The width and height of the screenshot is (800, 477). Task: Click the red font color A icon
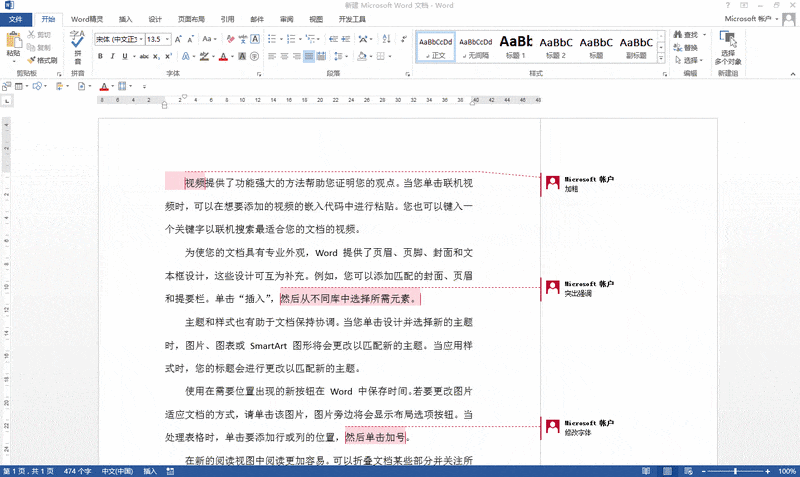223,56
